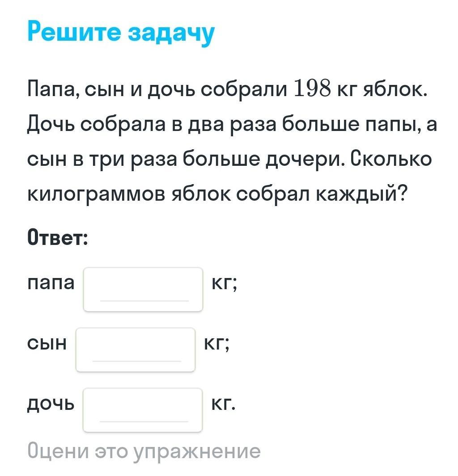
Task: Click the word Сколько in the problem
Action: coord(391,159)
